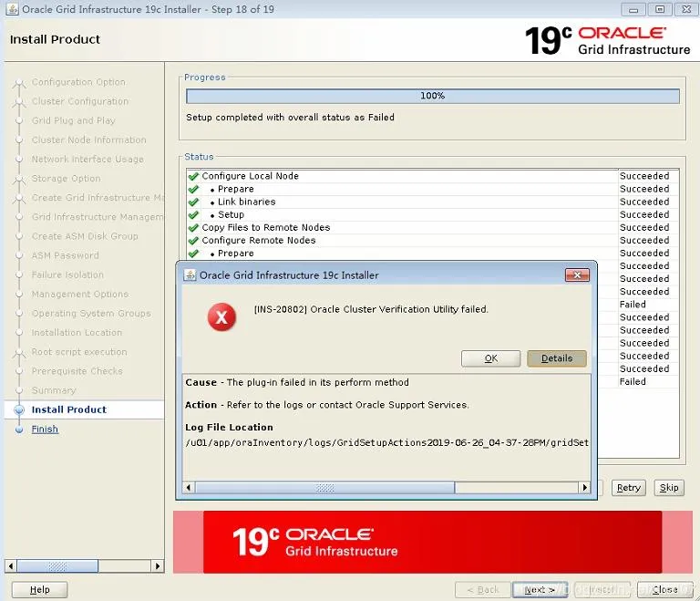The image size is (700, 601).
Task: Click the Close button at bottom right
Action: pyautogui.click(x=664, y=590)
